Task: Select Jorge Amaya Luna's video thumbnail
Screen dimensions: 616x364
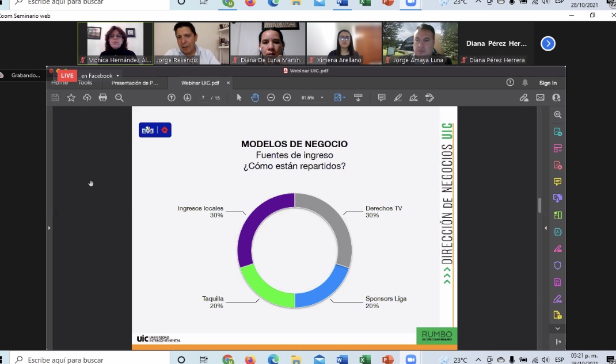Action: click(x=420, y=43)
